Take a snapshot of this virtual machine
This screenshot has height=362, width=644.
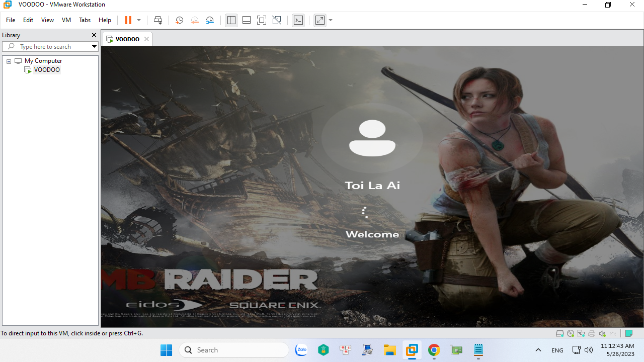point(179,20)
